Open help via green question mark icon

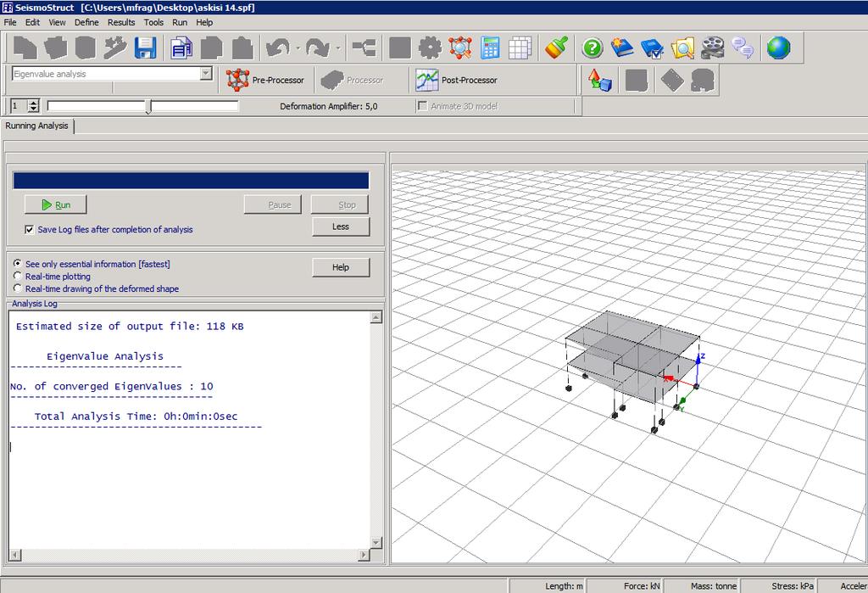click(x=593, y=48)
